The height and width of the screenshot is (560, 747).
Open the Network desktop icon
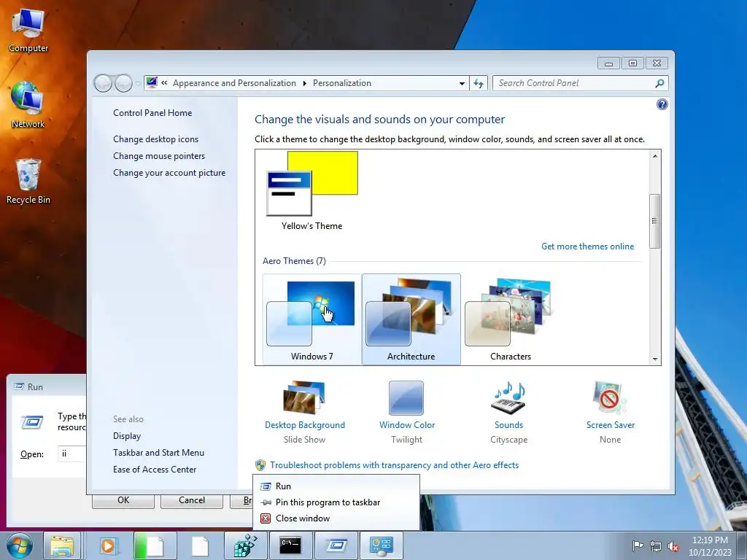pyautogui.click(x=28, y=106)
